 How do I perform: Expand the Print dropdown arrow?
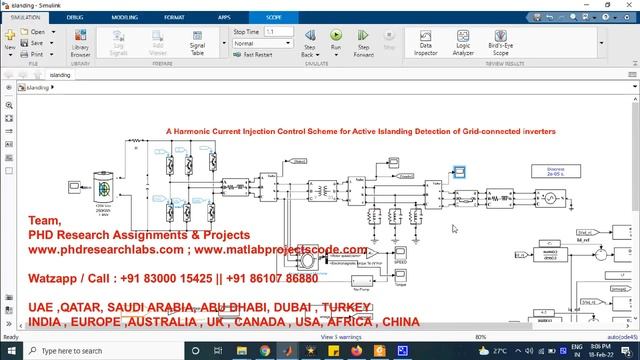point(52,54)
